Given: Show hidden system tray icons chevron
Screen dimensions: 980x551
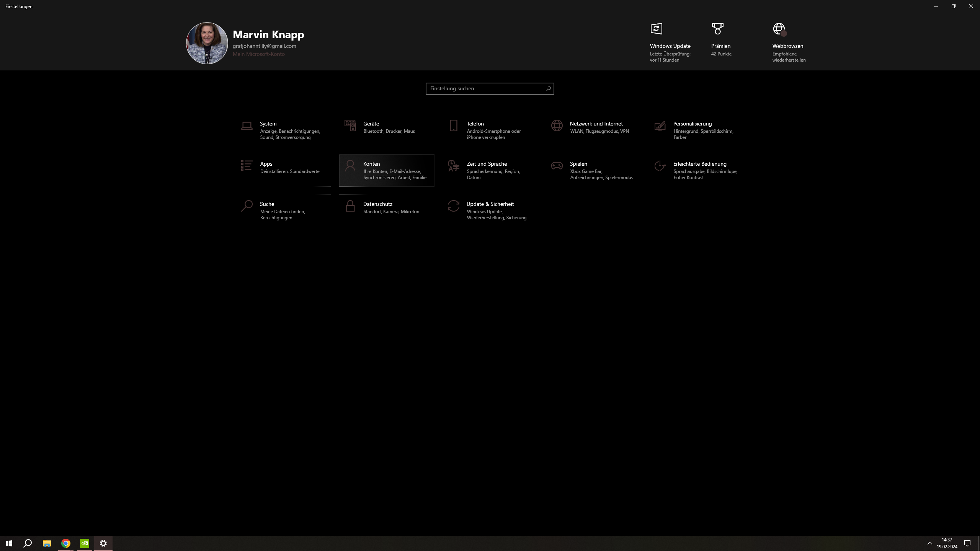Looking at the screenshot, I should (929, 543).
